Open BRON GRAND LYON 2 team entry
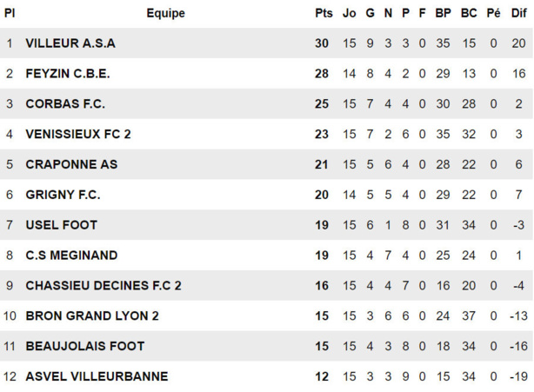534x392 pixels. point(92,316)
